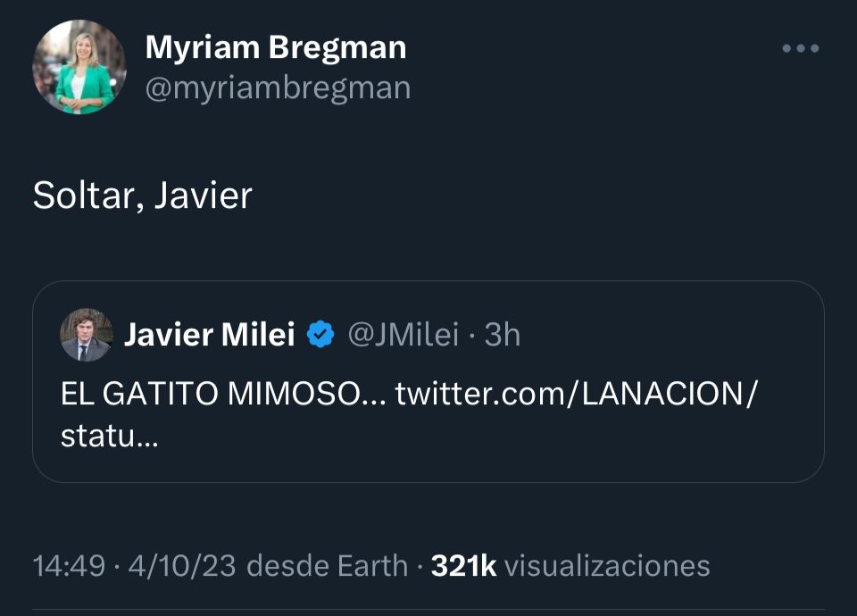Click the blue verified badge beside Javier Milei
This screenshot has width=857, height=616.
320,335
